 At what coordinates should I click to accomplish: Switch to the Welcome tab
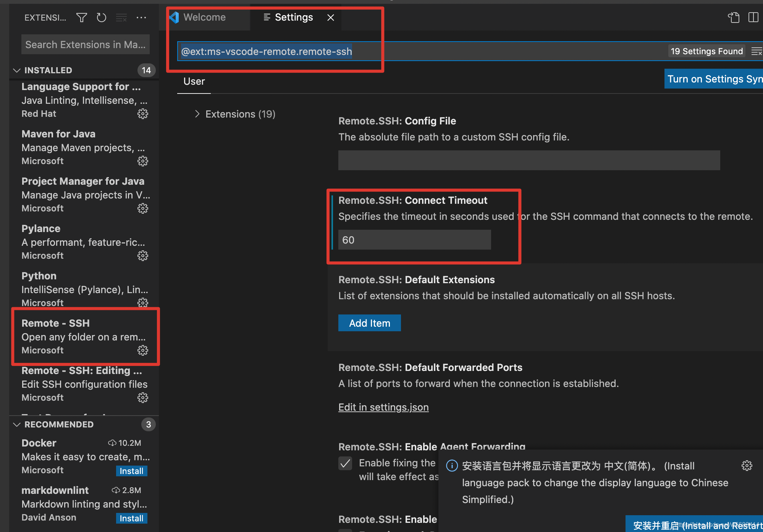204,17
